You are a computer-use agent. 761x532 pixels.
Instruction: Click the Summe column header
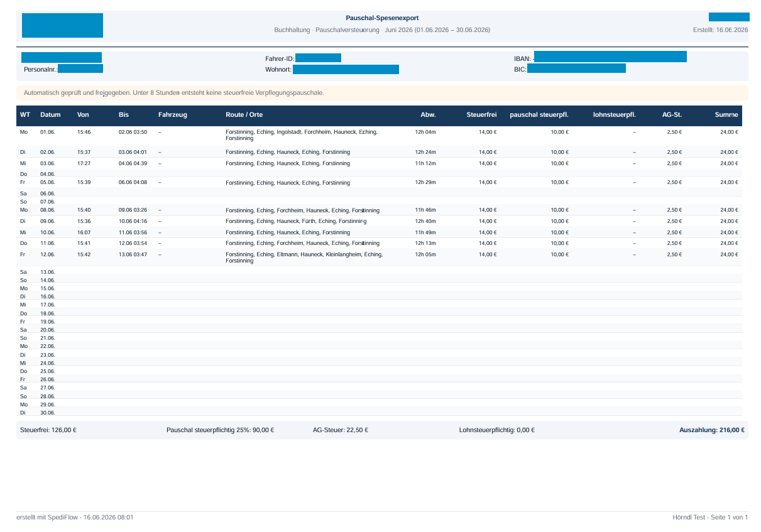click(726, 115)
